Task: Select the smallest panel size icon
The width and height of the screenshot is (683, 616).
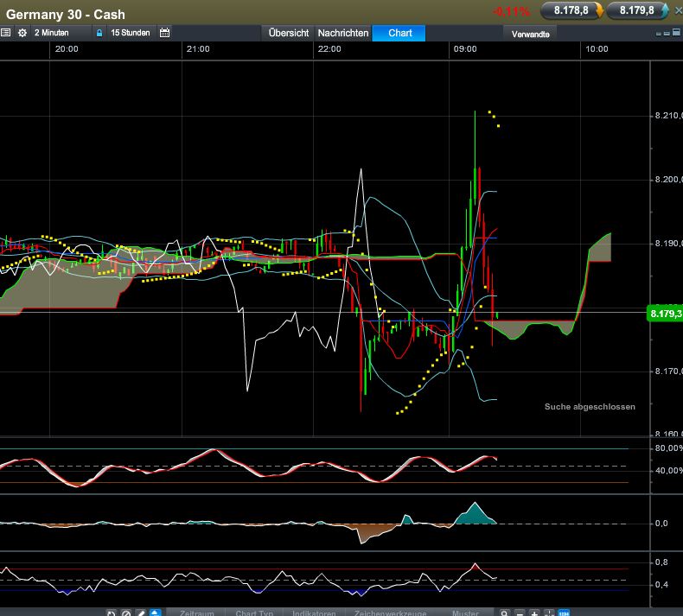Action: (658, 34)
